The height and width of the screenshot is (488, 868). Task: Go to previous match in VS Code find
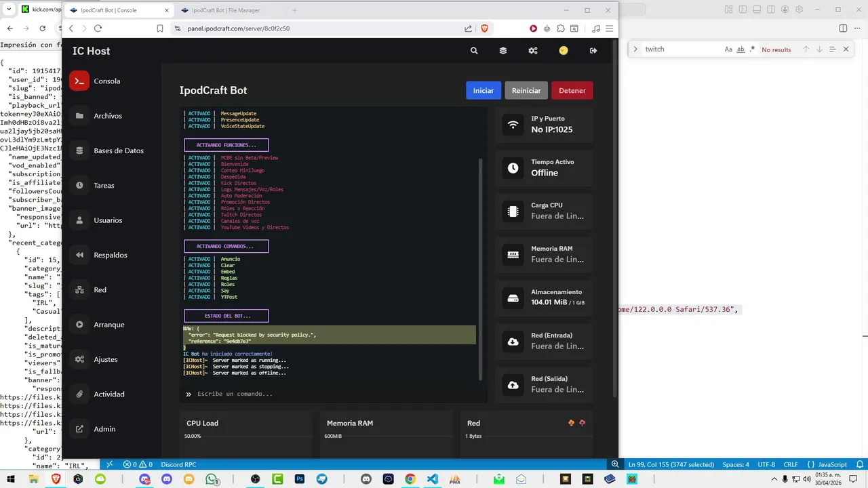pos(806,49)
